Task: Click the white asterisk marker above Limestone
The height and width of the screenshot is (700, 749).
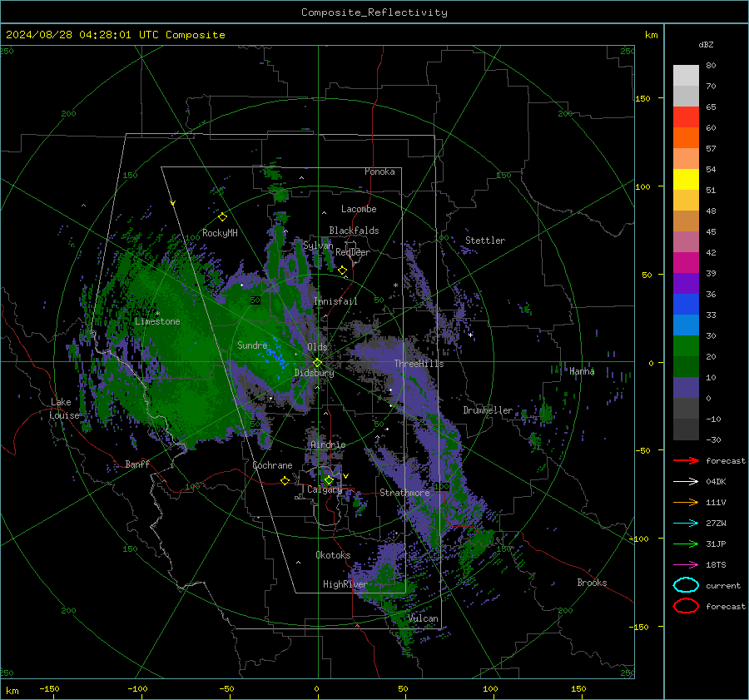Action: pos(157,314)
